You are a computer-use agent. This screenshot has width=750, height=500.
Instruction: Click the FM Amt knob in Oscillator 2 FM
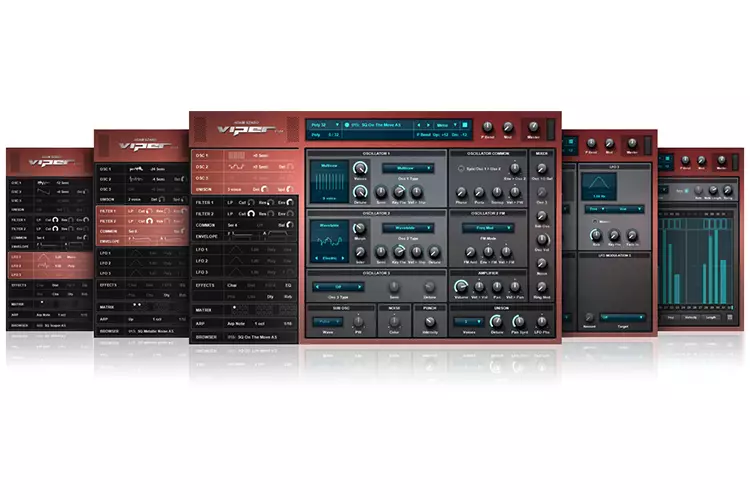(470, 252)
